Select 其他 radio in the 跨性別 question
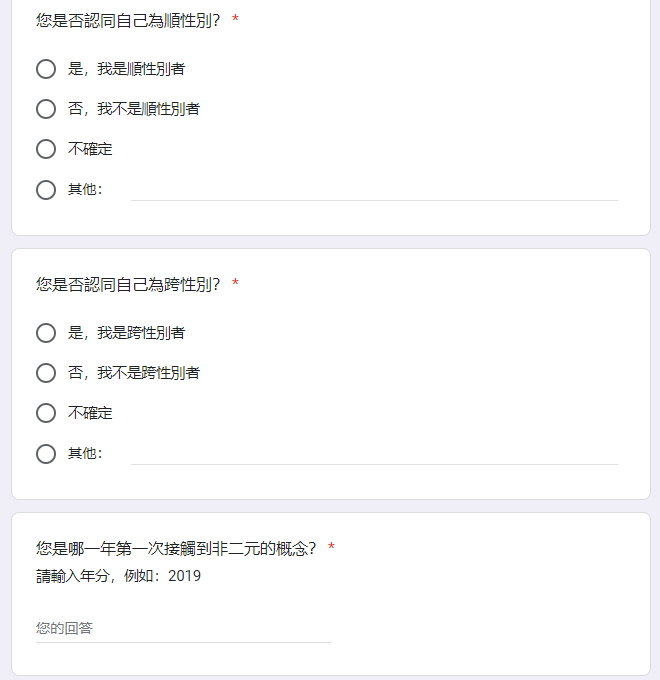The width and height of the screenshot is (660, 680). click(46, 454)
